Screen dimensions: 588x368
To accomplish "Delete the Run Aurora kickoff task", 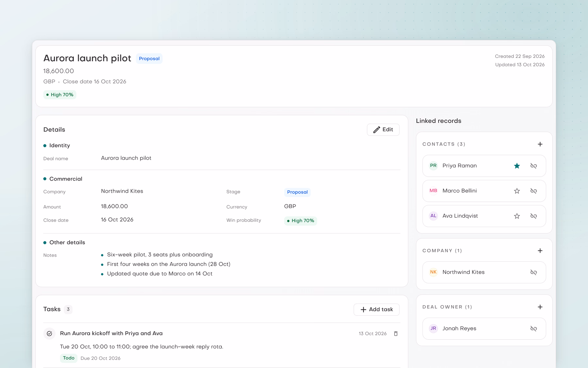I will [x=396, y=334].
